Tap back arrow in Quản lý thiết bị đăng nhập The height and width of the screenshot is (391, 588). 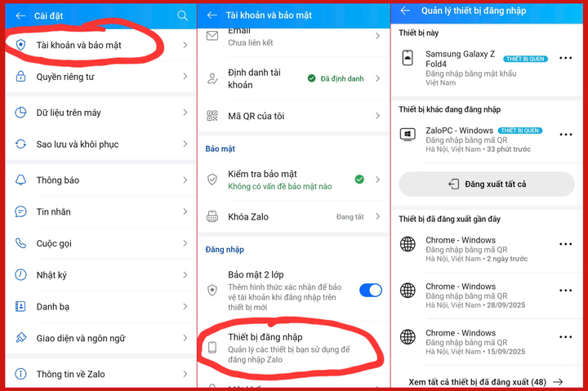pyautogui.click(x=405, y=11)
